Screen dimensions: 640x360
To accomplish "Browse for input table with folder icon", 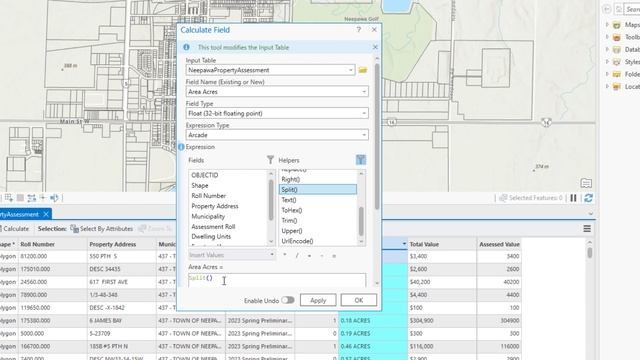I will 362,70.
